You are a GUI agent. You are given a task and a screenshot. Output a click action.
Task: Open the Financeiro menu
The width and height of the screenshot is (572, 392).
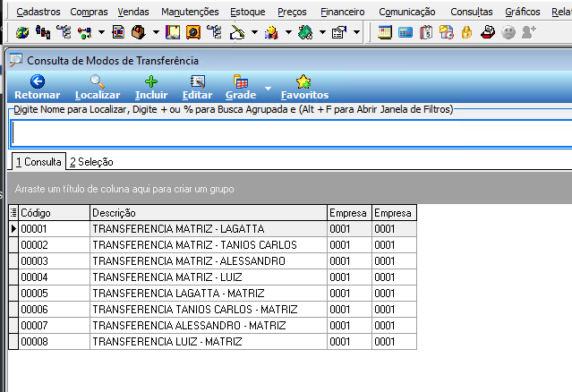click(x=343, y=12)
